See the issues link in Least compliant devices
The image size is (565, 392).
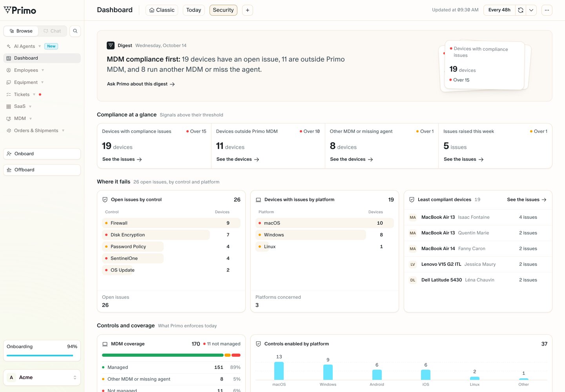tap(527, 200)
